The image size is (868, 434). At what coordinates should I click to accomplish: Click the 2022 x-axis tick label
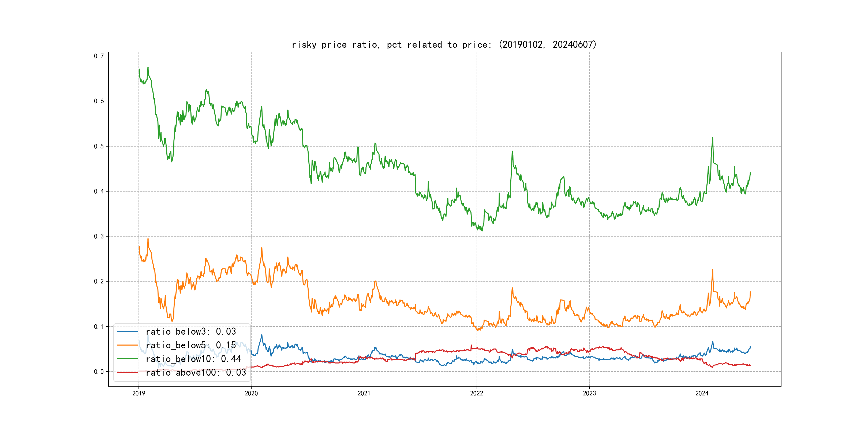tap(476, 393)
